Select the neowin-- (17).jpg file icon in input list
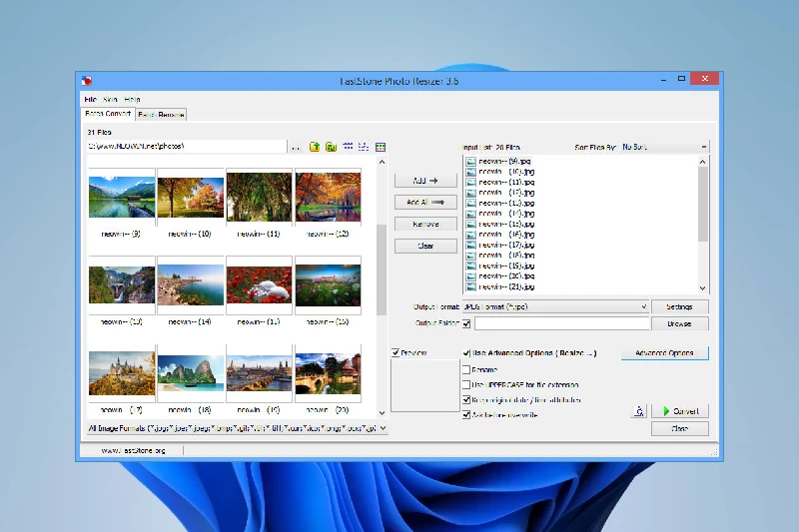799x532 pixels. pyautogui.click(x=471, y=245)
